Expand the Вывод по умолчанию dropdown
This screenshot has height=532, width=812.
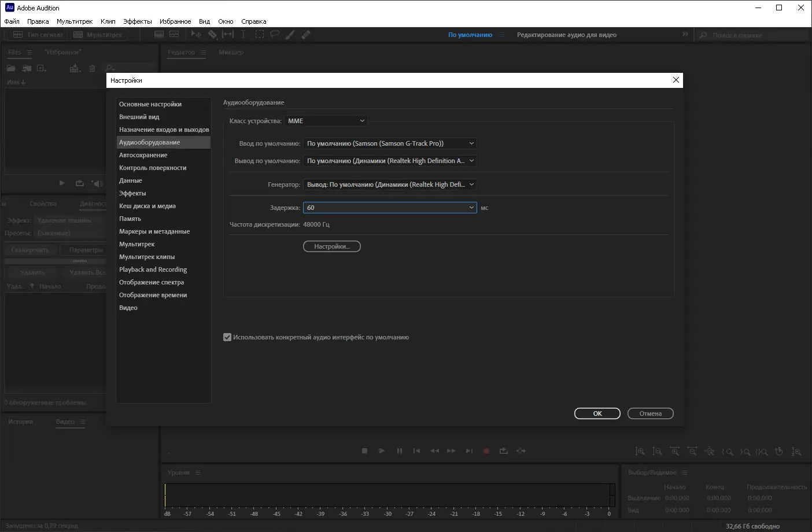pos(390,161)
